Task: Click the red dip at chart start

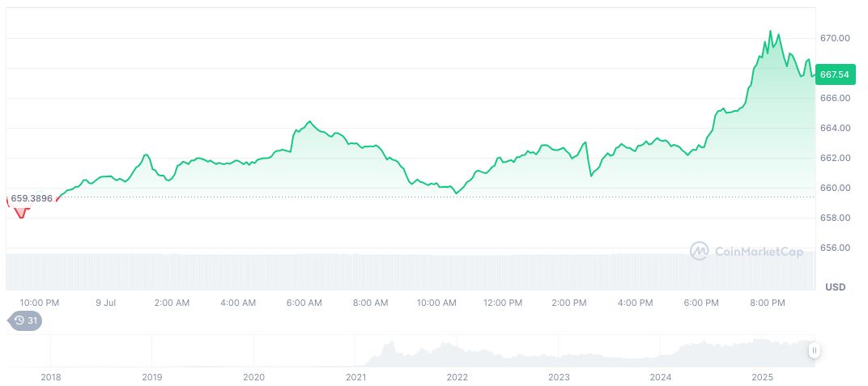Action: (x=21, y=214)
